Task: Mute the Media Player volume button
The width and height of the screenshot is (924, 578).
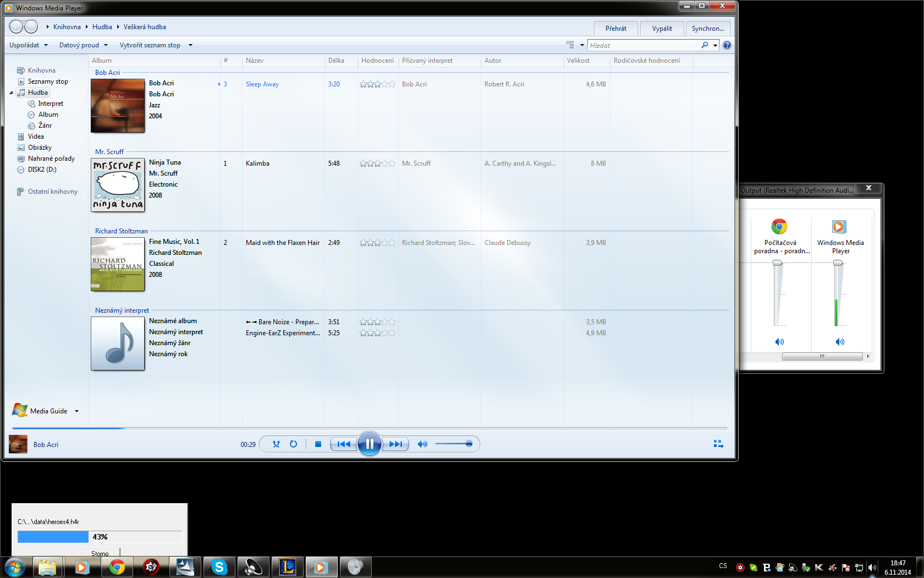Action: click(422, 444)
